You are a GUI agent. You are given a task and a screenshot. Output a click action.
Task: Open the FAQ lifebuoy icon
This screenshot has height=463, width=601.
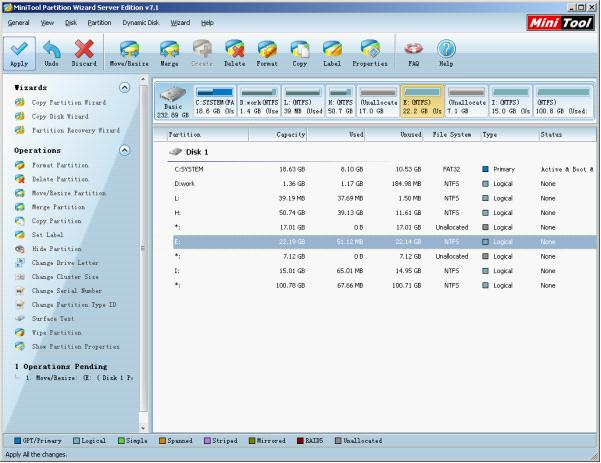[x=414, y=53]
